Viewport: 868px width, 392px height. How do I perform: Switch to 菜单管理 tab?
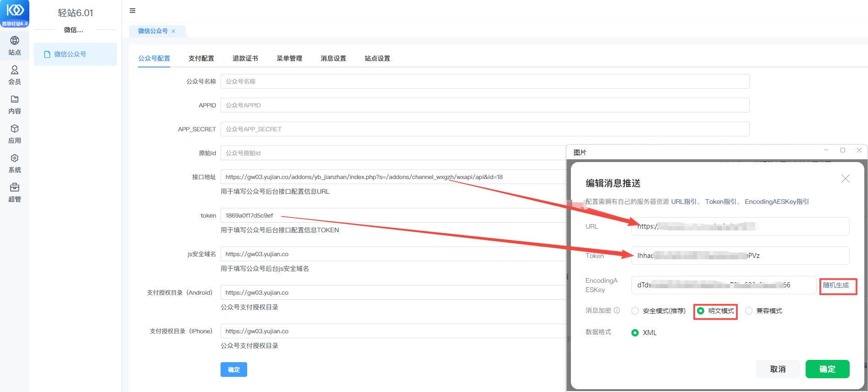pyautogui.click(x=289, y=58)
